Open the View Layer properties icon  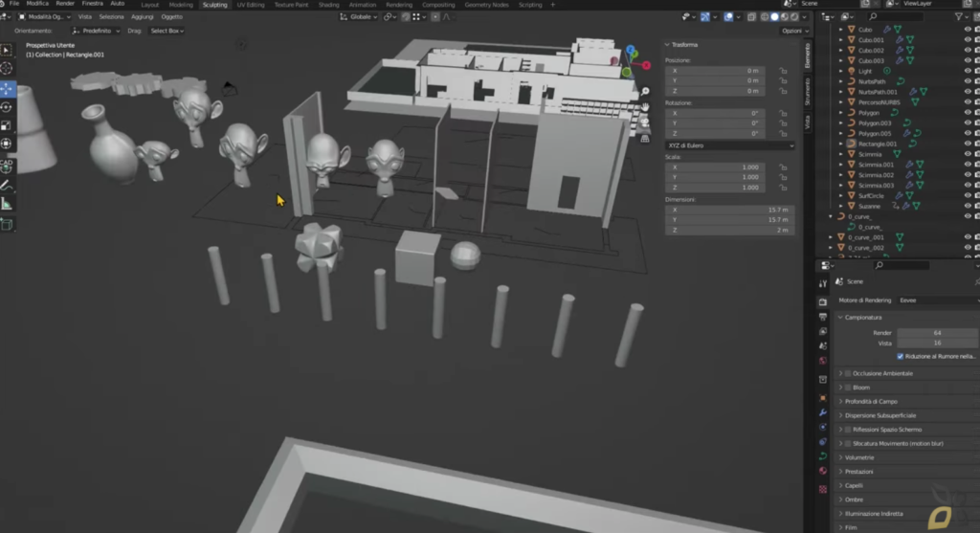click(822, 331)
